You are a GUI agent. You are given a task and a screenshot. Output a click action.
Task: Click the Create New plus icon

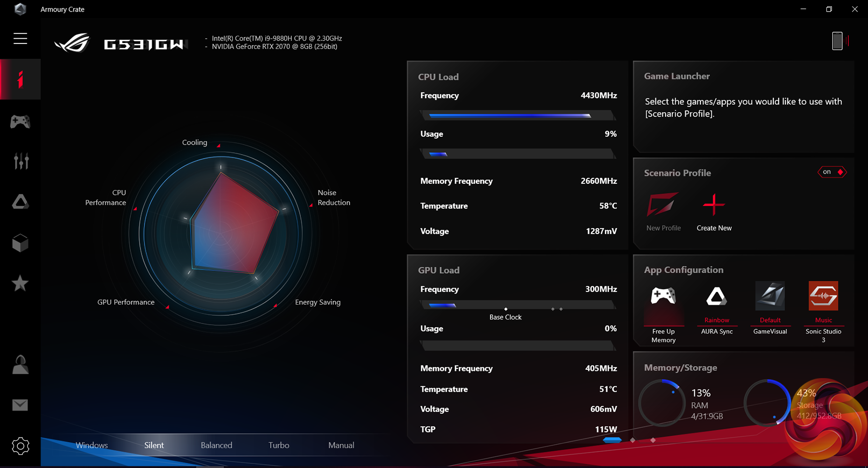714,205
